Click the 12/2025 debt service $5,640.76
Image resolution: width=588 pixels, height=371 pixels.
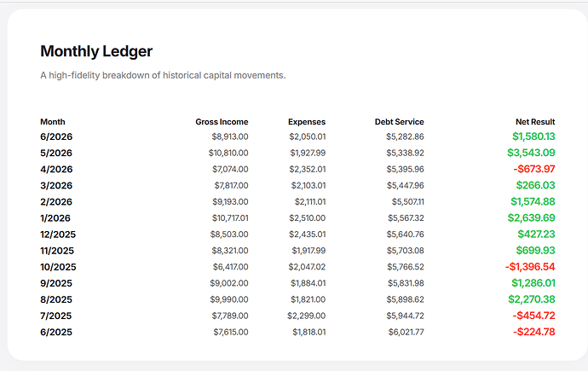tap(405, 235)
